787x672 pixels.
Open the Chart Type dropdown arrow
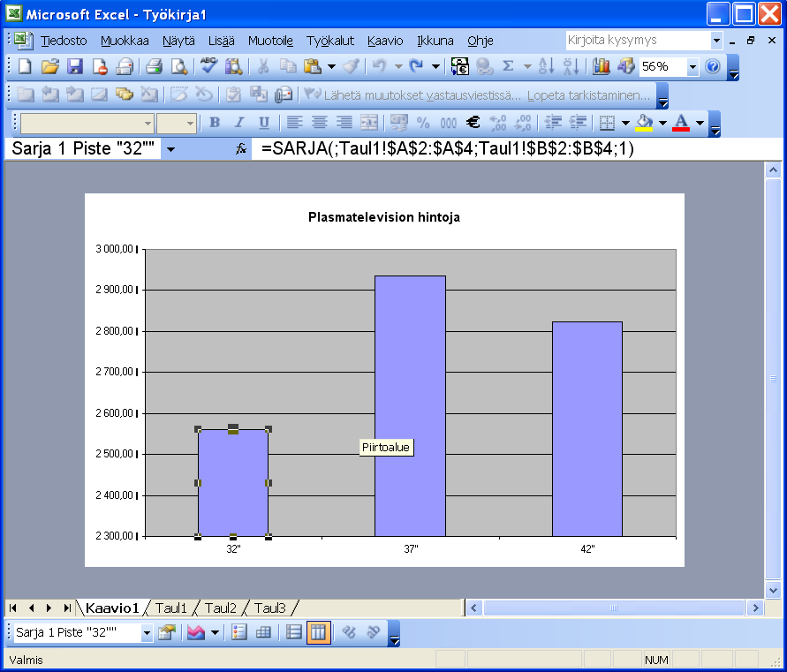(x=215, y=632)
